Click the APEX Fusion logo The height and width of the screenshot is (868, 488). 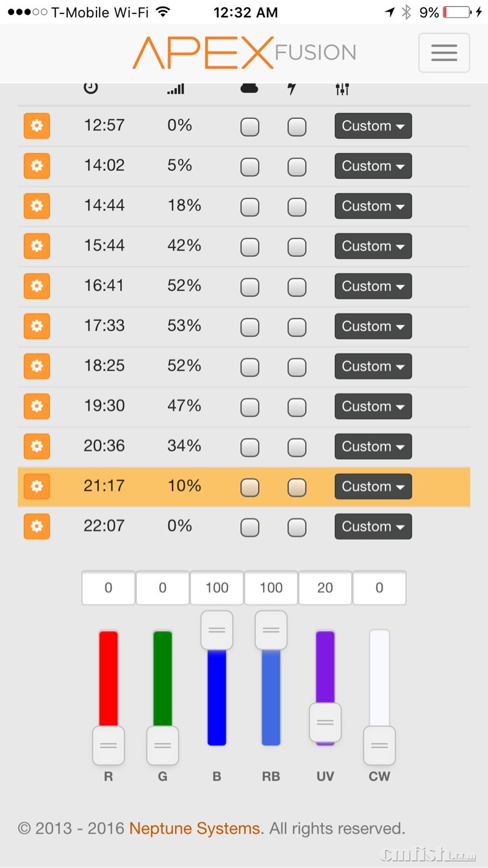coord(244,52)
